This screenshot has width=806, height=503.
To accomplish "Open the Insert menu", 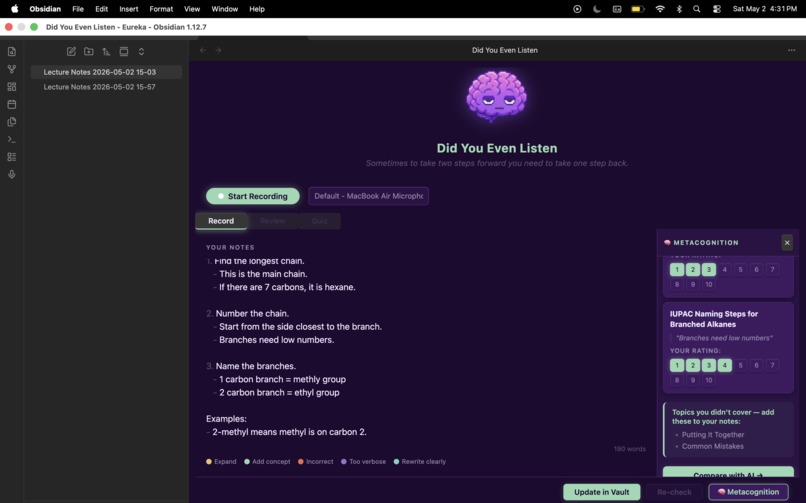I will pos(129,9).
